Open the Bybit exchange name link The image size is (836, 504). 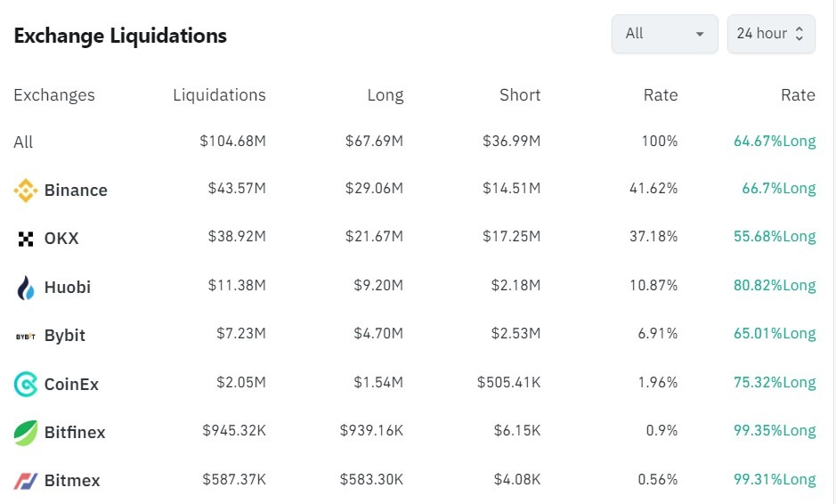tap(65, 336)
